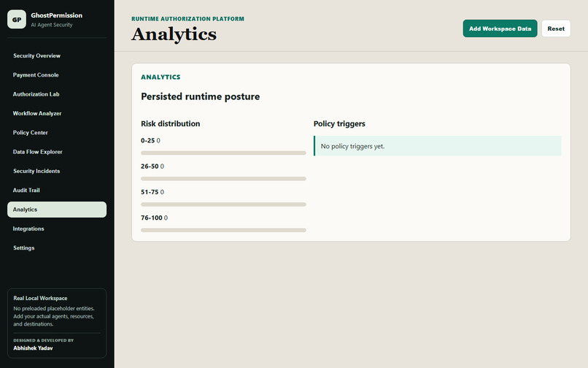Click the 'Risk distribution' heading

(170, 123)
